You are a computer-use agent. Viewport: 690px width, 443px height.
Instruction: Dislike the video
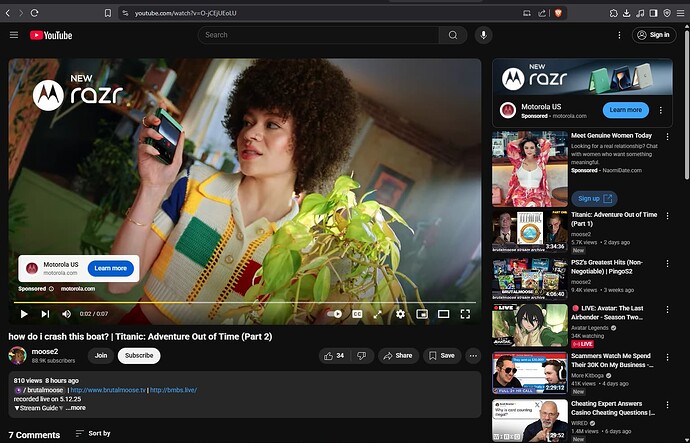coord(362,356)
